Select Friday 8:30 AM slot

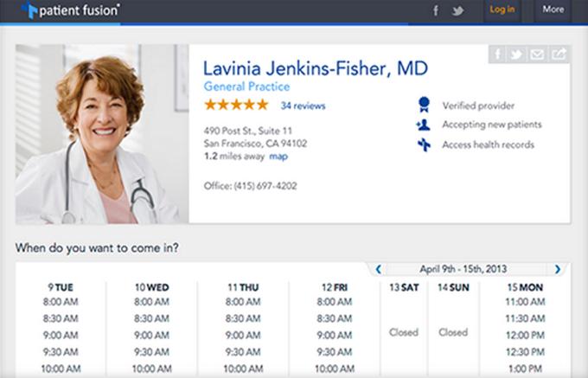coord(334,318)
